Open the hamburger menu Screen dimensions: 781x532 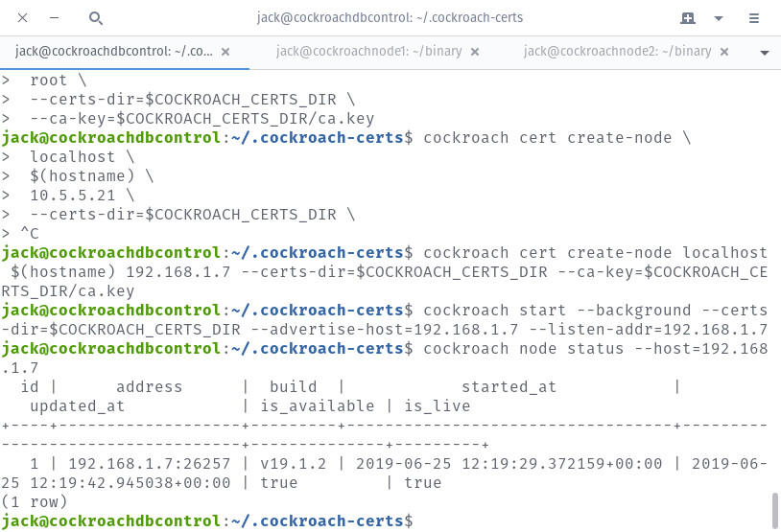[x=753, y=18]
